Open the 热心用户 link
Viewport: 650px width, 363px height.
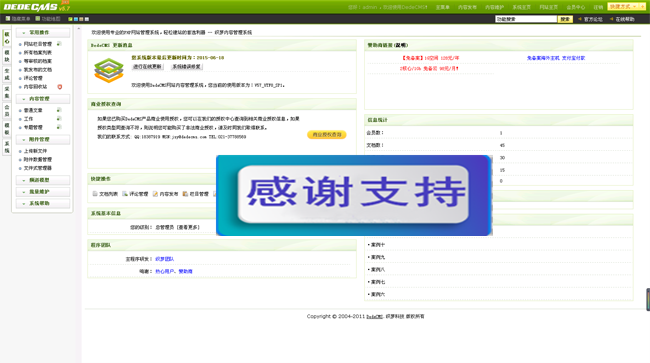coord(165,271)
